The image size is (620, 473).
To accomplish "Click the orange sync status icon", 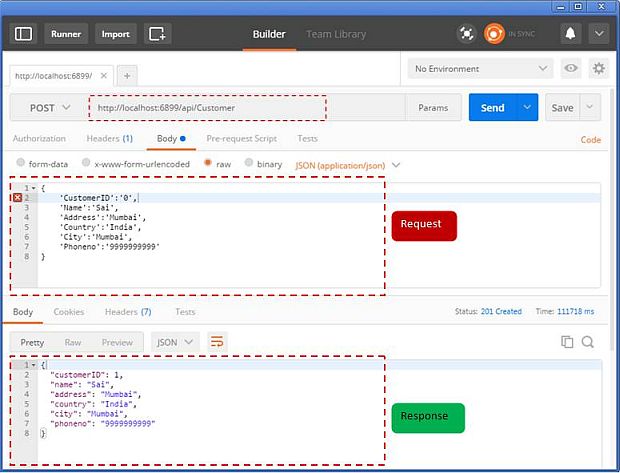I will pyautogui.click(x=494, y=34).
